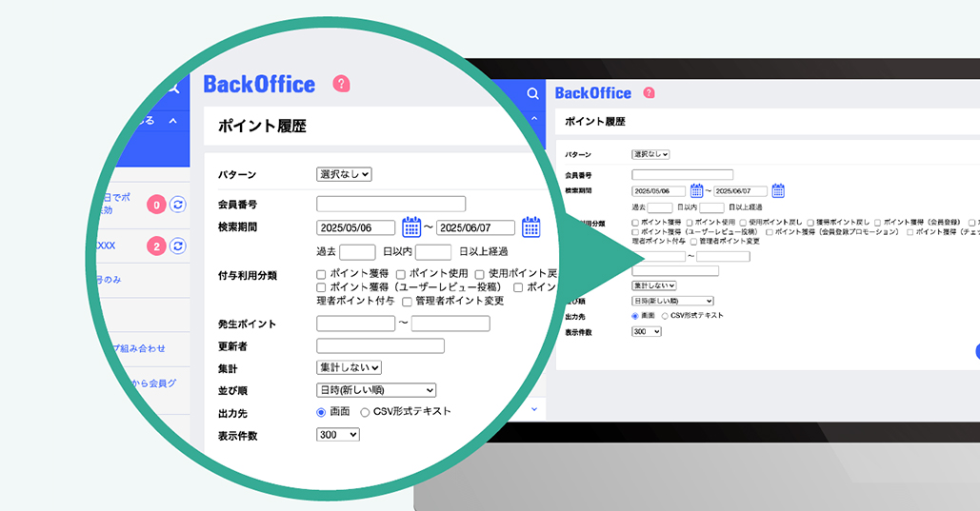Click refresh icon next to badge 2
This screenshot has height=511, width=980.
[178, 246]
